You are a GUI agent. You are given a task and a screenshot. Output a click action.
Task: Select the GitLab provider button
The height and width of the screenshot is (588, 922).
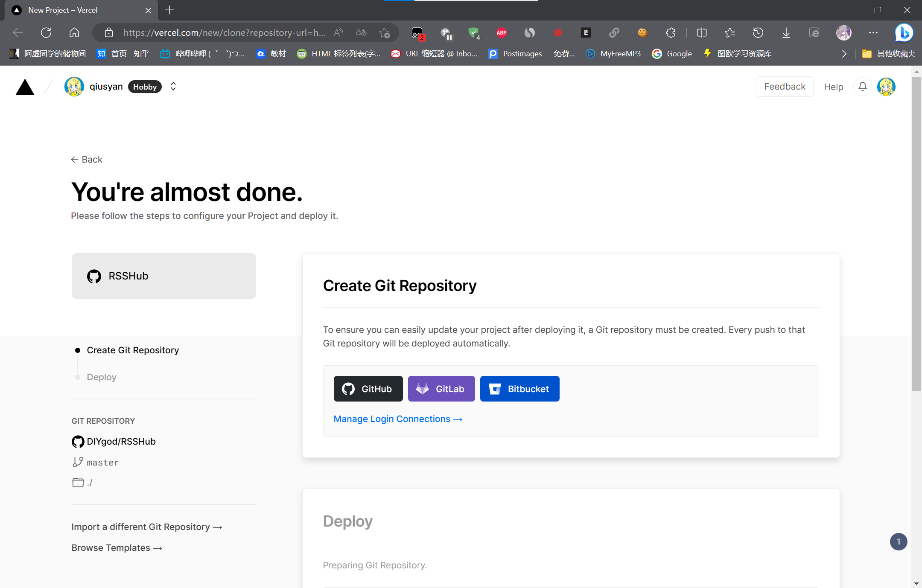[441, 389]
